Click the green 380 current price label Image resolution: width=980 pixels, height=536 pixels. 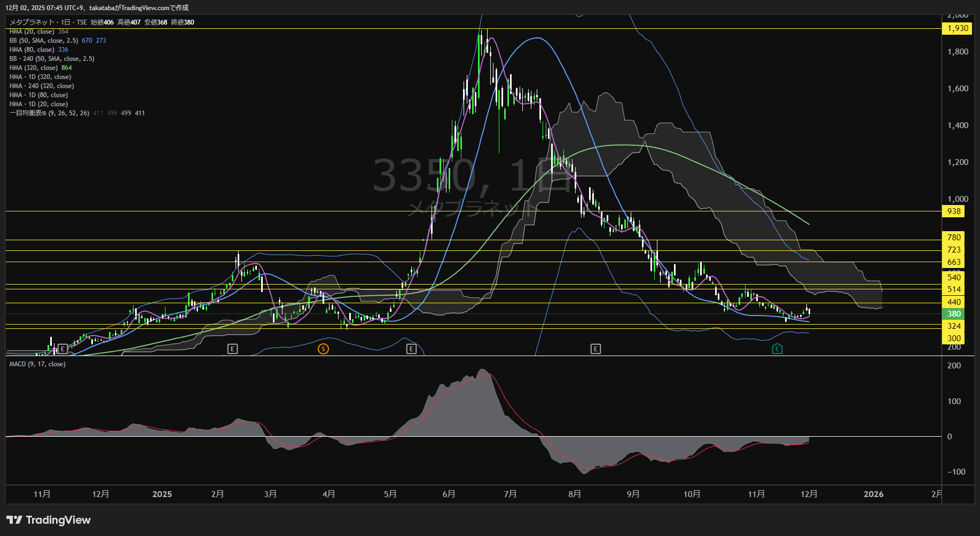pyautogui.click(x=954, y=314)
